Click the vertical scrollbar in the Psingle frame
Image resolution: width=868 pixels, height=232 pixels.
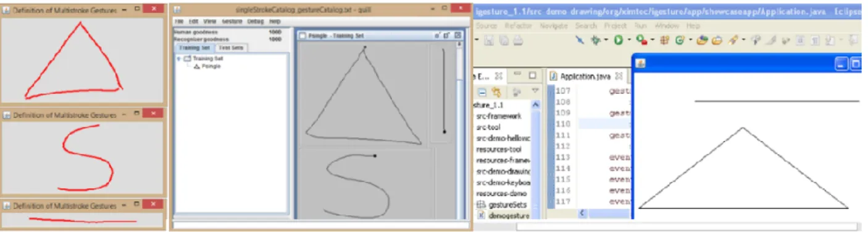click(x=459, y=130)
